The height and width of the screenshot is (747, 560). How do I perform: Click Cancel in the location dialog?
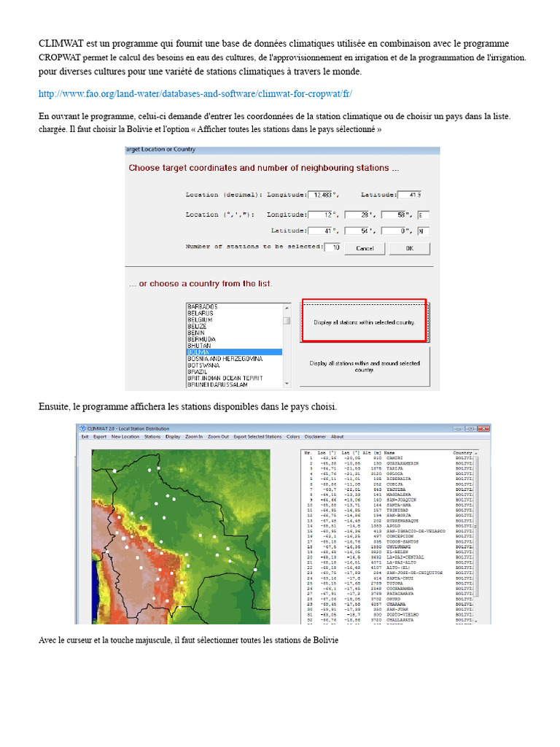tap(365, 248)
